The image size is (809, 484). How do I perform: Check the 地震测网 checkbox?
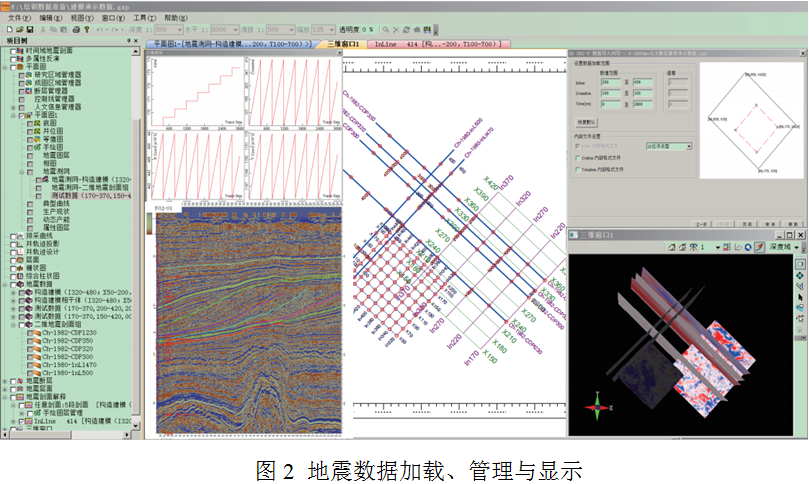(x=30, y=172)
